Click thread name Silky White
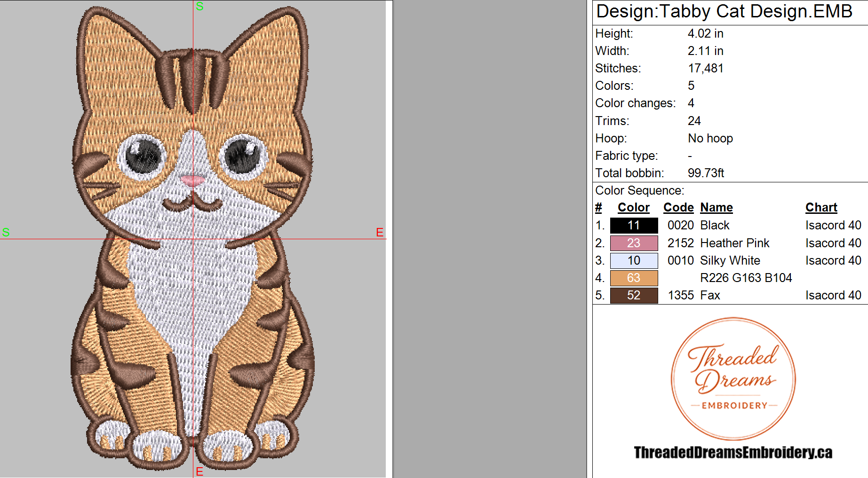 click(730, 260)
